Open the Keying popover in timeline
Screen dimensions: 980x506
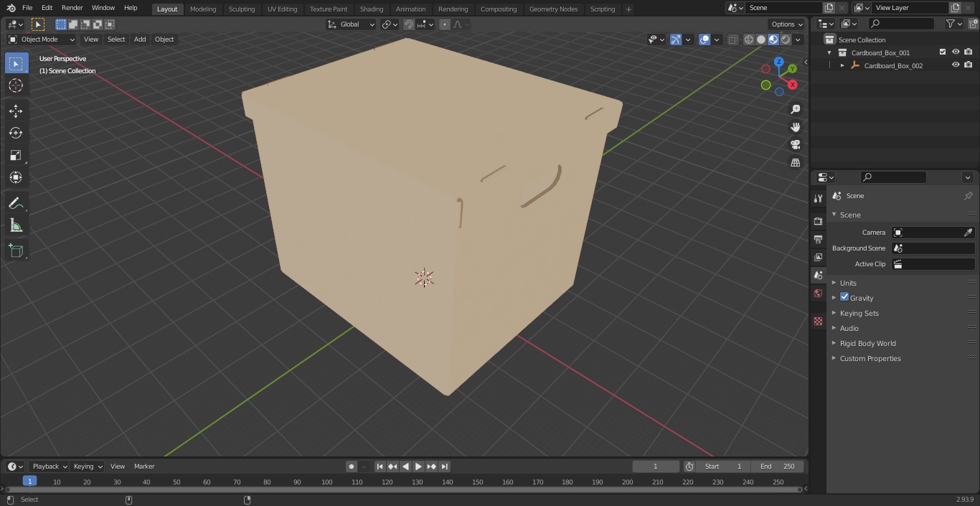(88, 467)
